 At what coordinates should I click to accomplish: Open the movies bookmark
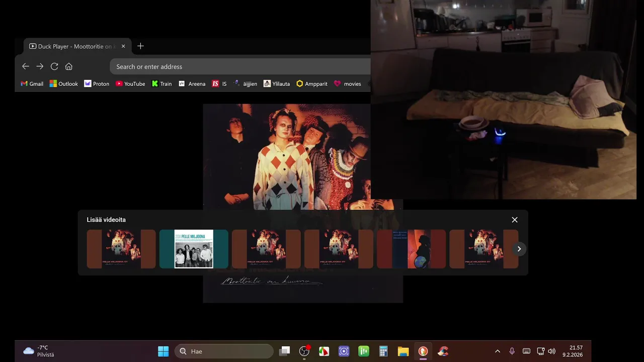tap(348, 84)
